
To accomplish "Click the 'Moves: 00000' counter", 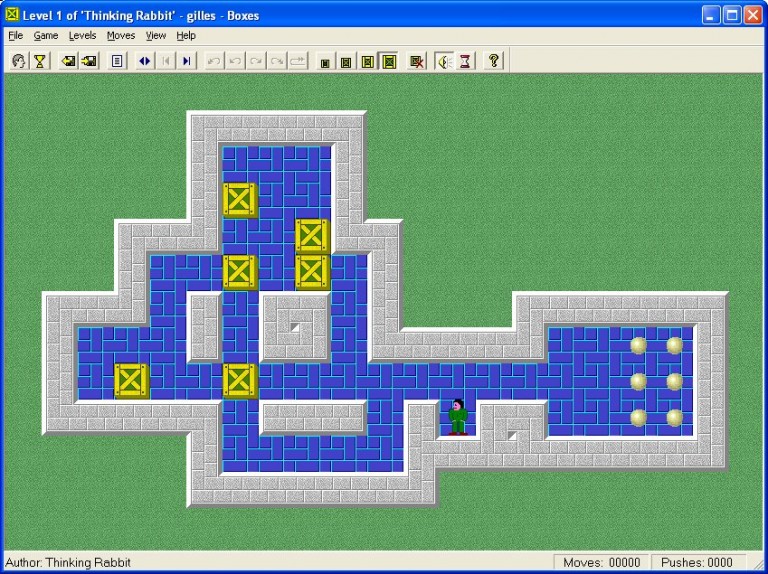I will pos(601,562).
